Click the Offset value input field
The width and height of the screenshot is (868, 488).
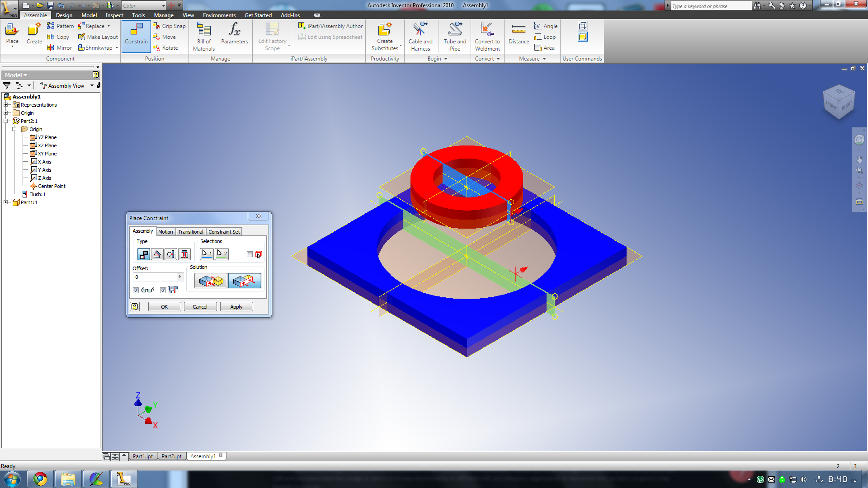click(155, 277)
